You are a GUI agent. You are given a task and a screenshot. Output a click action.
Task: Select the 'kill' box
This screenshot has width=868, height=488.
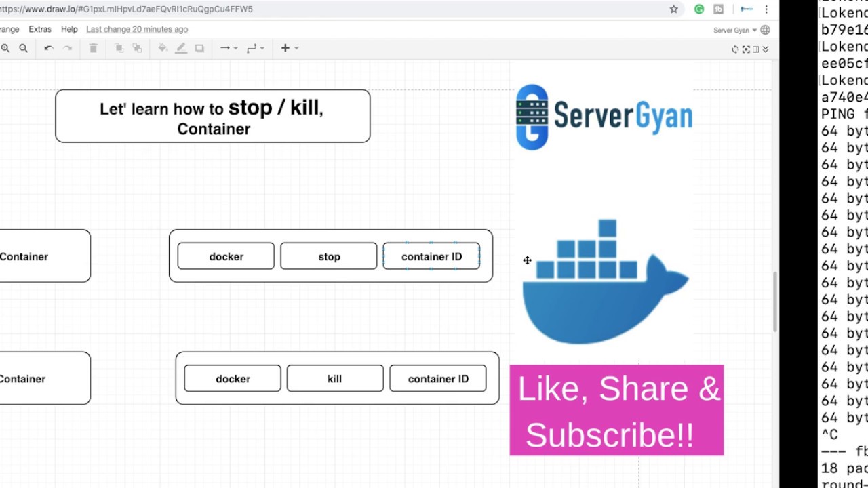335,378
